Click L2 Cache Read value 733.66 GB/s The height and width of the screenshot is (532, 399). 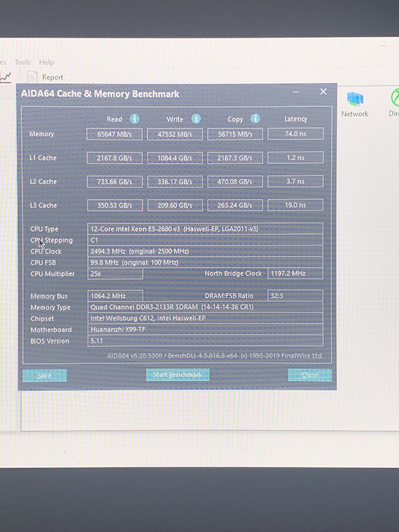115,182
